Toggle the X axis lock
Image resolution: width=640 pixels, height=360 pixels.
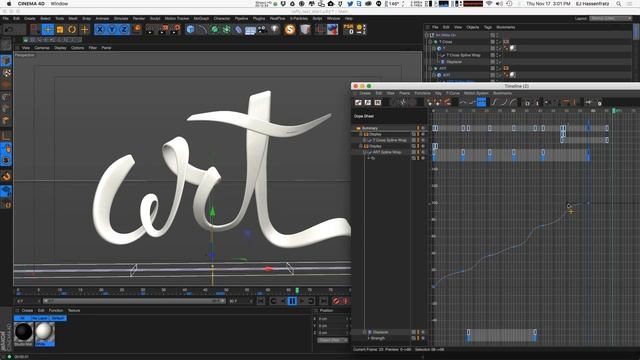coord(100,29)
